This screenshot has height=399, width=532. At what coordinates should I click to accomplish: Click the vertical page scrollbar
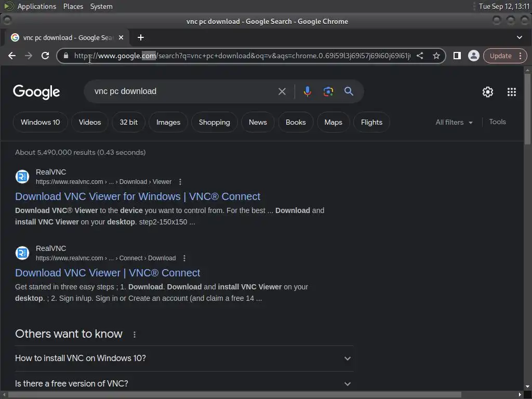[x=527, y=109]
